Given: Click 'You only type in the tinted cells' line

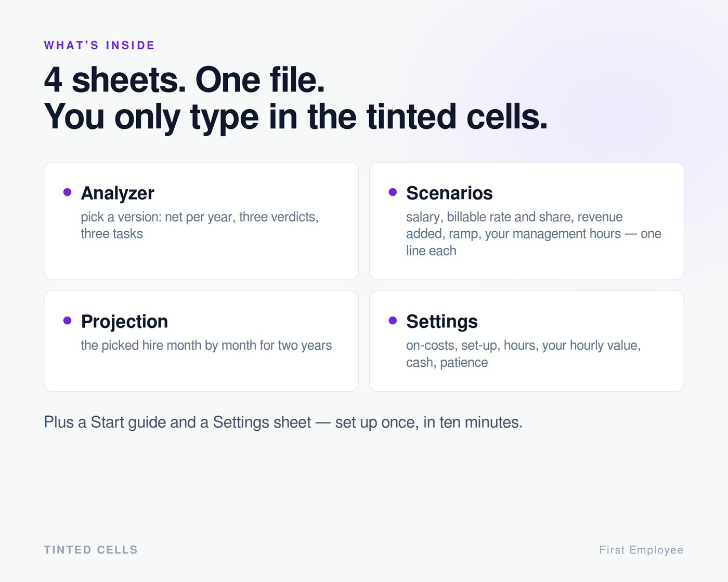Looking at the screenshot, I should pyautogui.click(x=295, y=116).
